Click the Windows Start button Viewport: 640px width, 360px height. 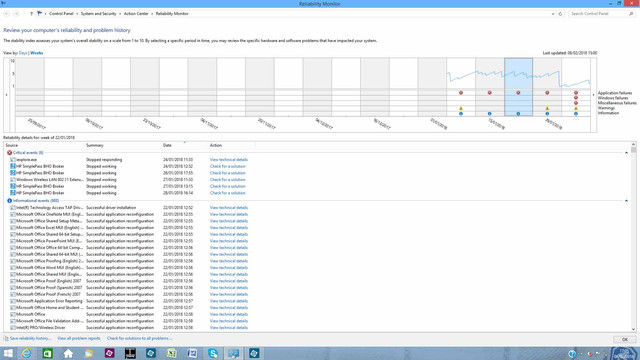(x=8, y=353)
